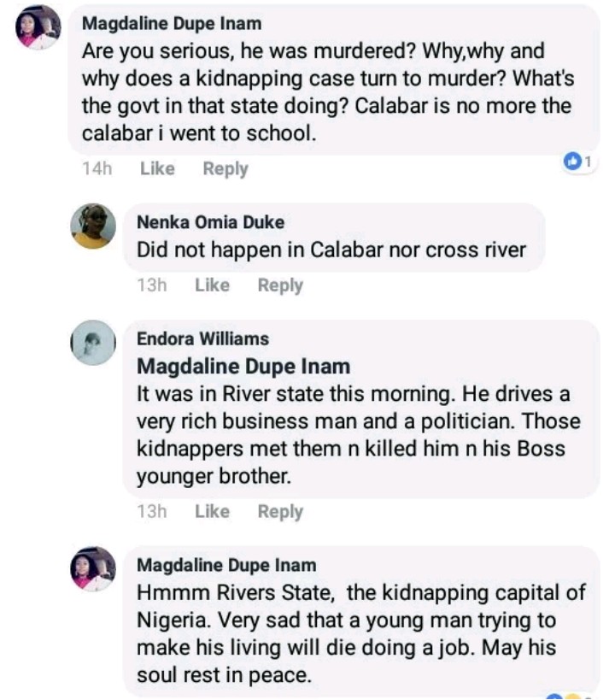Click the 14h timestamp
The height and width of the screenshot is (700, 615).
click(x=97, y=168)
